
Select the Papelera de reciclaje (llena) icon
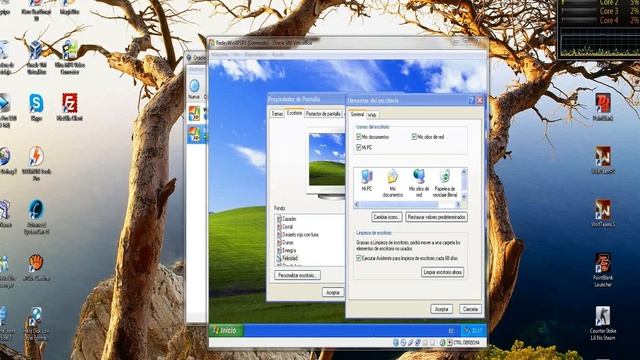[445, 183]
